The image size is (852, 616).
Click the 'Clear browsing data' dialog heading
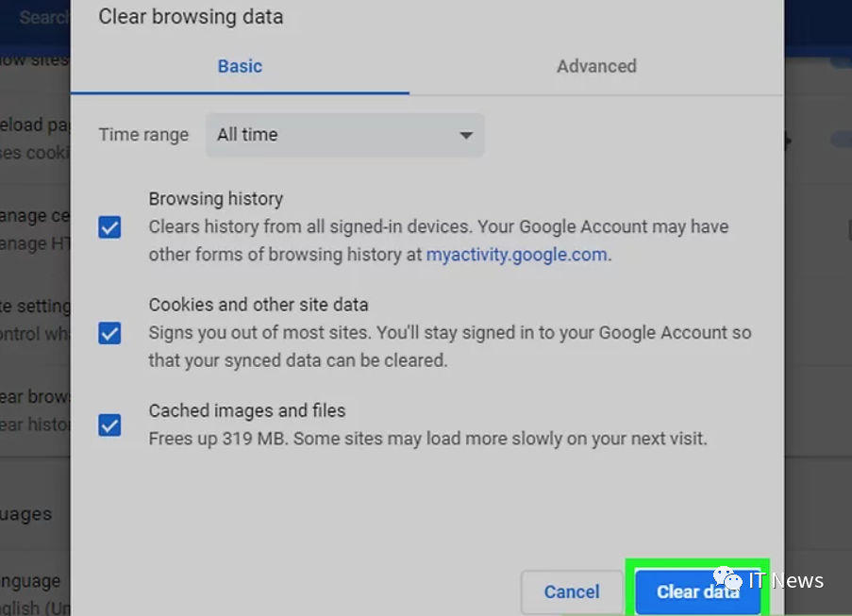point(191,16)
